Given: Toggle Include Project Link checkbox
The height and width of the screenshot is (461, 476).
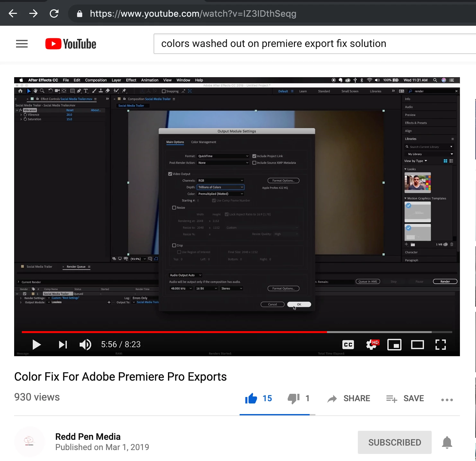Looking at the screenshot, I should click(254, 156).
